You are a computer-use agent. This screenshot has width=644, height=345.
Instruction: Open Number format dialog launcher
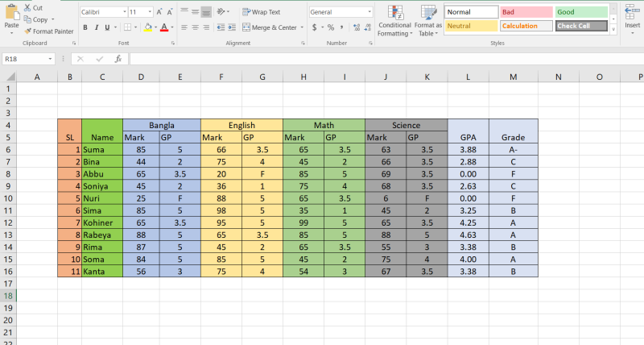370,44
